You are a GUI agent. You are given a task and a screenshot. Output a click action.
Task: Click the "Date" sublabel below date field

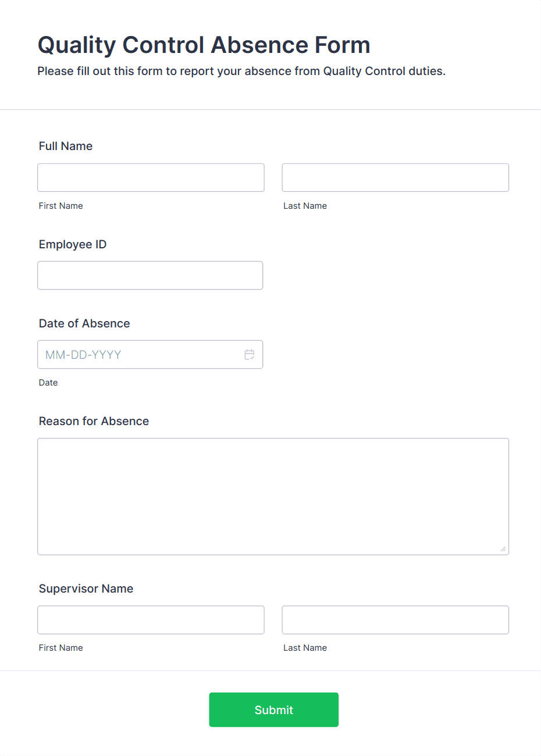point(48,383)
